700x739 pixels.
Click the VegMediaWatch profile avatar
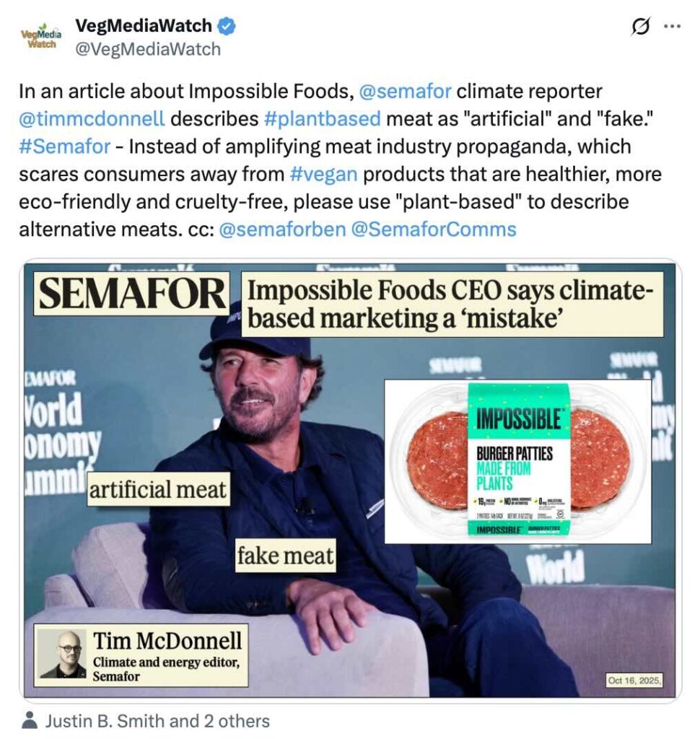(40, 36)
